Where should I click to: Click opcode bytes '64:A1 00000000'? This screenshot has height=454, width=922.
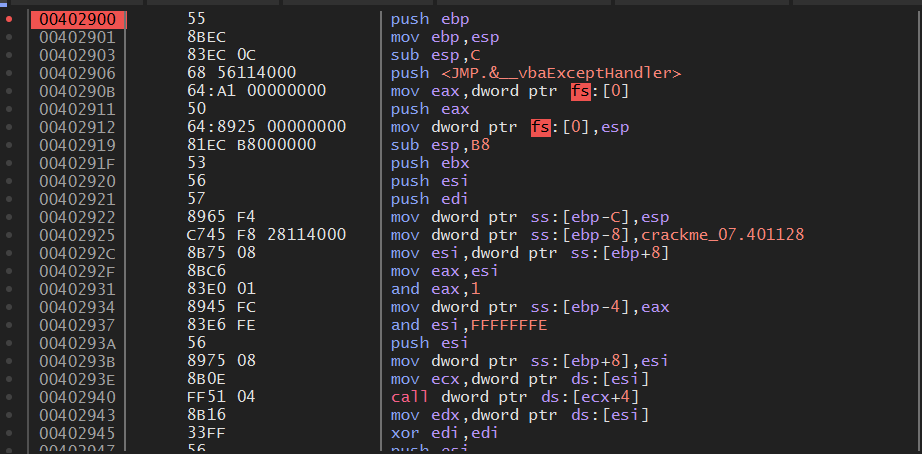256,91
